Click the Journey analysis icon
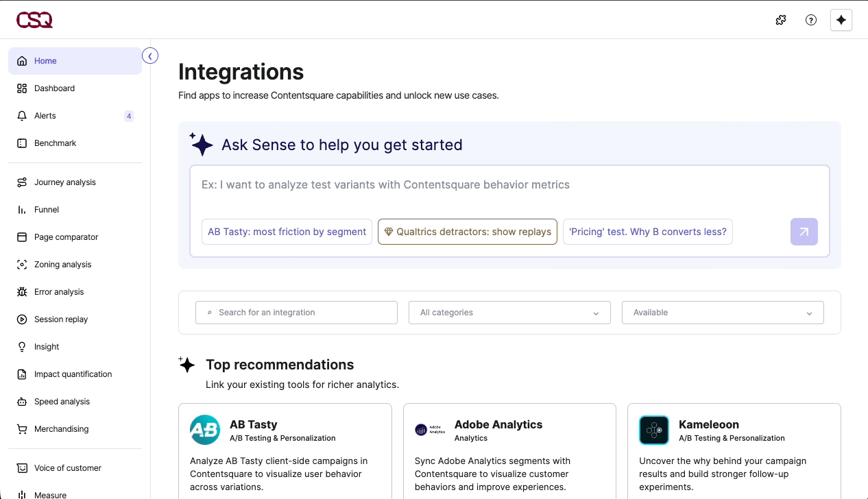Viewport: 868px width, 499px height. [22, 182]
